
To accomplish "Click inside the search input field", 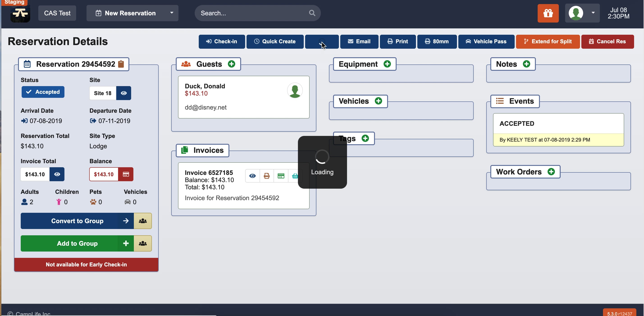I will [x=250, y=13].
